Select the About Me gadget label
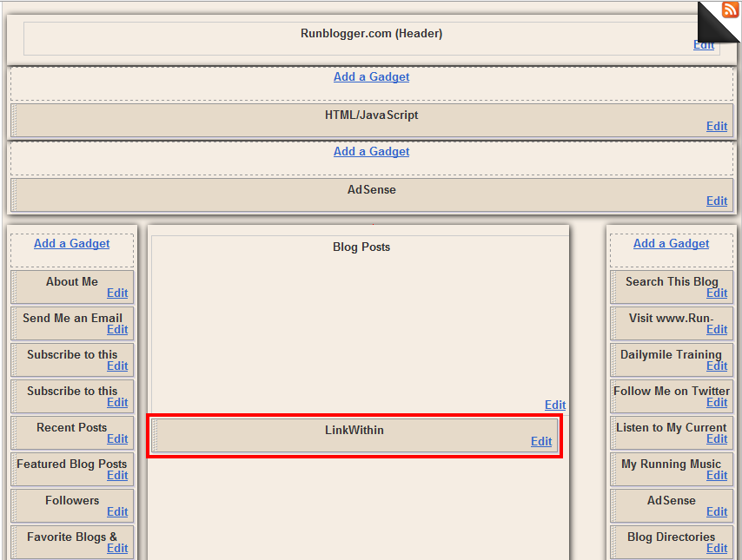This screenshot has width=742, height=560. click(72, 281)
